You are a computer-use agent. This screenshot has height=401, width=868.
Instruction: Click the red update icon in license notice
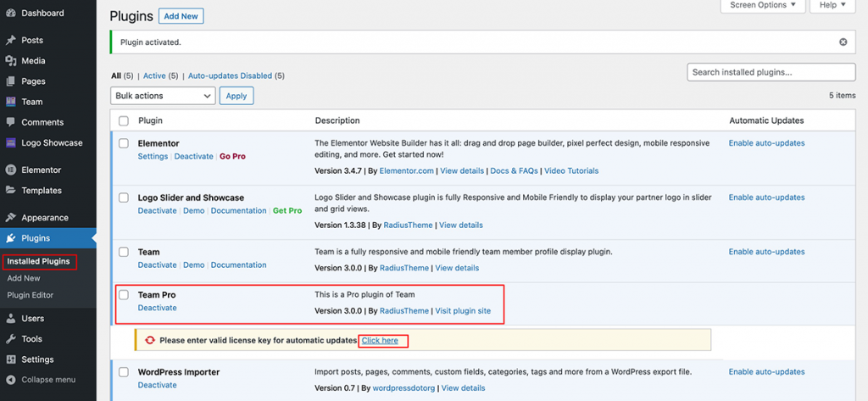tap(149, 340)
